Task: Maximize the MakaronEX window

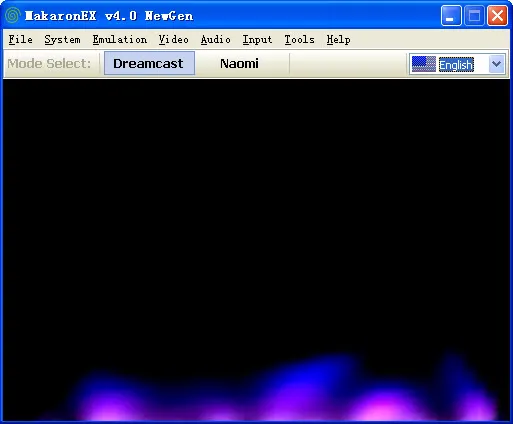Action: tap(474, 15)
